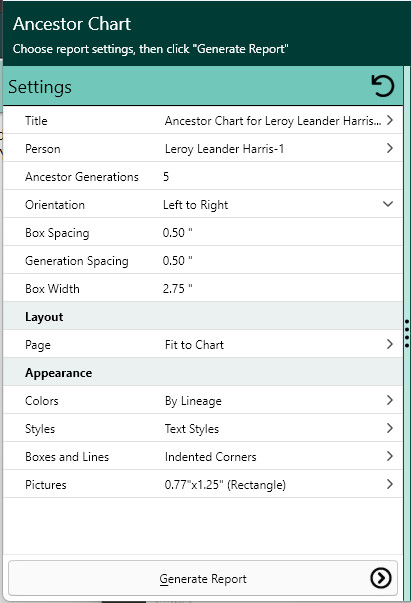Image resolution: width=411 pixels, height=603 pixels.
Task: Edit the Ancestor Generations value 5
Action: point(166,177)
